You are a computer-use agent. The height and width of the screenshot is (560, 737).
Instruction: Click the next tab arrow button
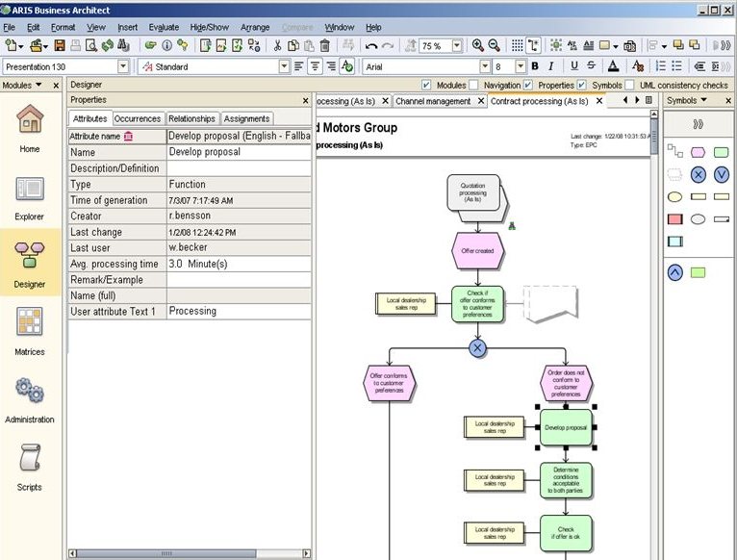pos(637,100)
